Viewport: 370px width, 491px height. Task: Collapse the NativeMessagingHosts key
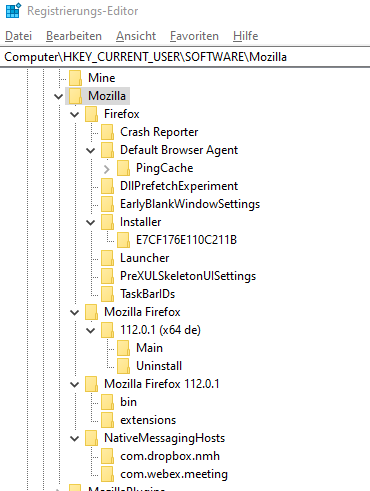74,439
